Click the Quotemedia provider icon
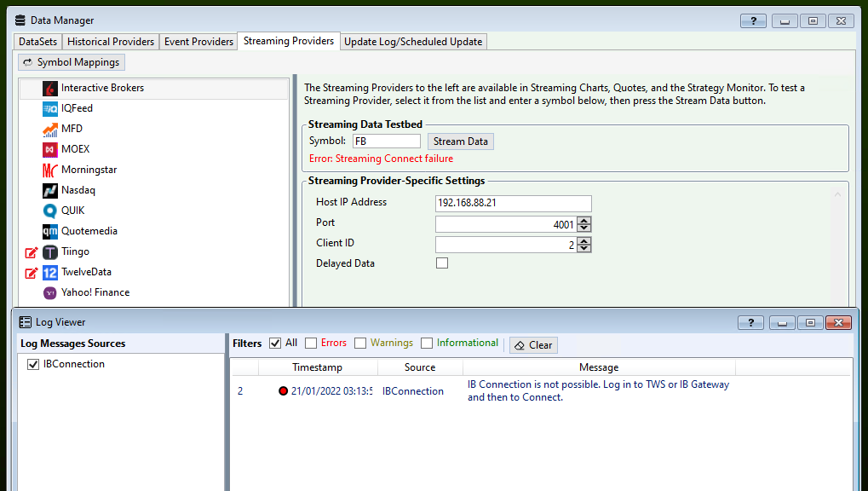 pos(49,232)
